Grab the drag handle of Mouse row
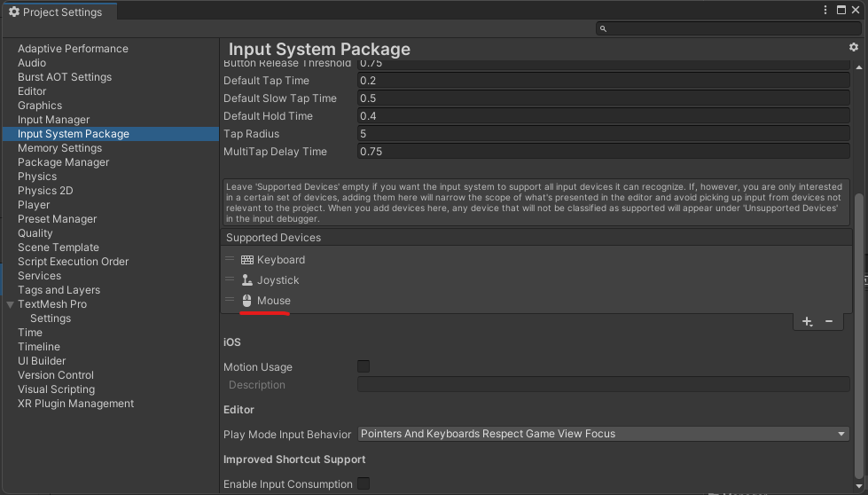This screenshot has height=495, width=868. pyautogui.click(x=230, y=300)
